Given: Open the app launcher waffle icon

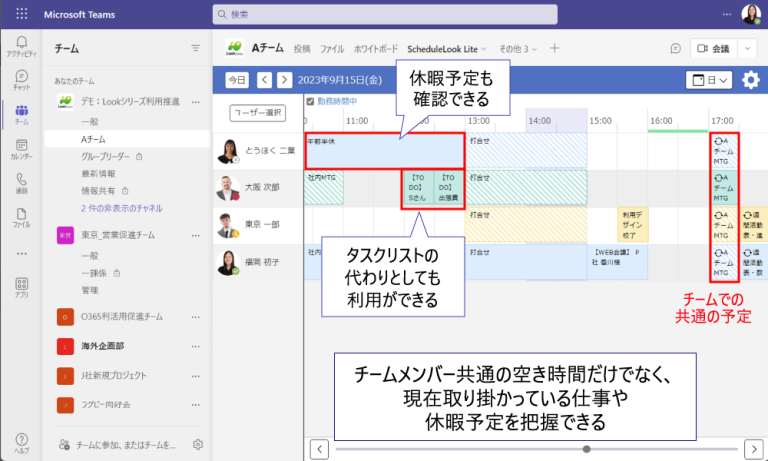Looking at the screenshot, I should click(x=22, y=14).
